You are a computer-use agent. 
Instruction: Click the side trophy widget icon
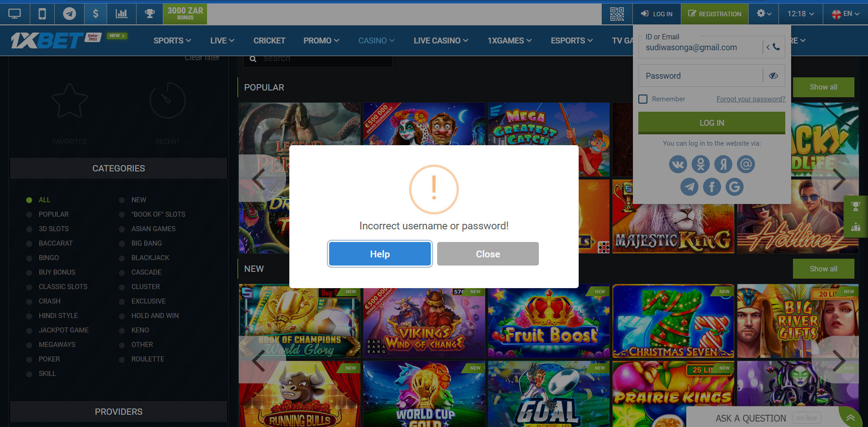(x=856, y=206)
